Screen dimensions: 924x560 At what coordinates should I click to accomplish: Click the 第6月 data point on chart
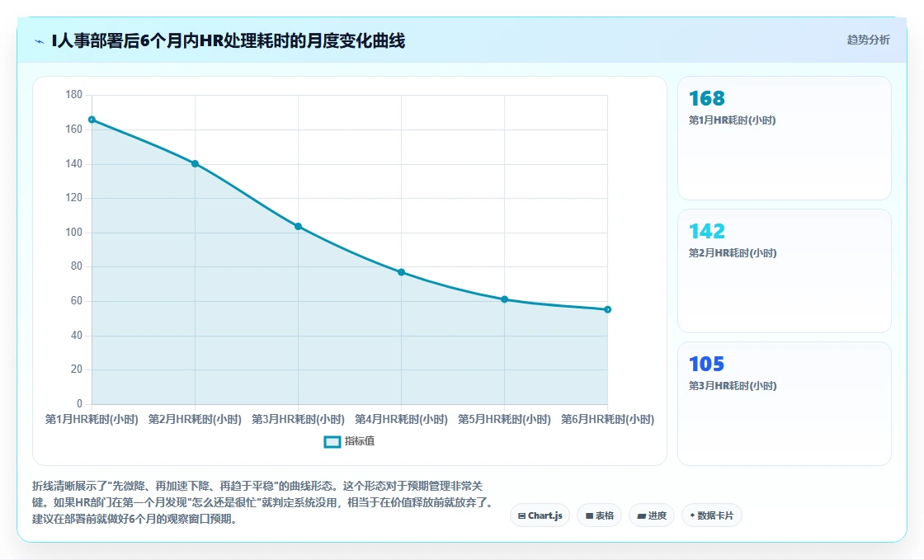607,310
